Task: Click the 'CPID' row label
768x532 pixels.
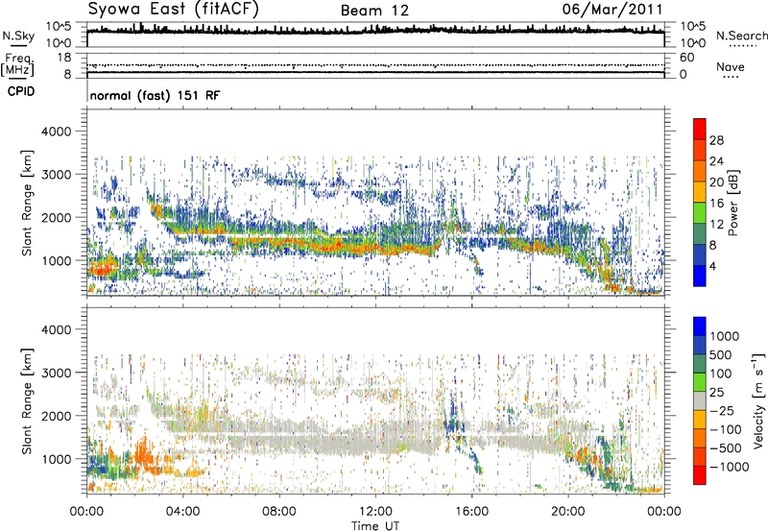Action: coord(21,91)
